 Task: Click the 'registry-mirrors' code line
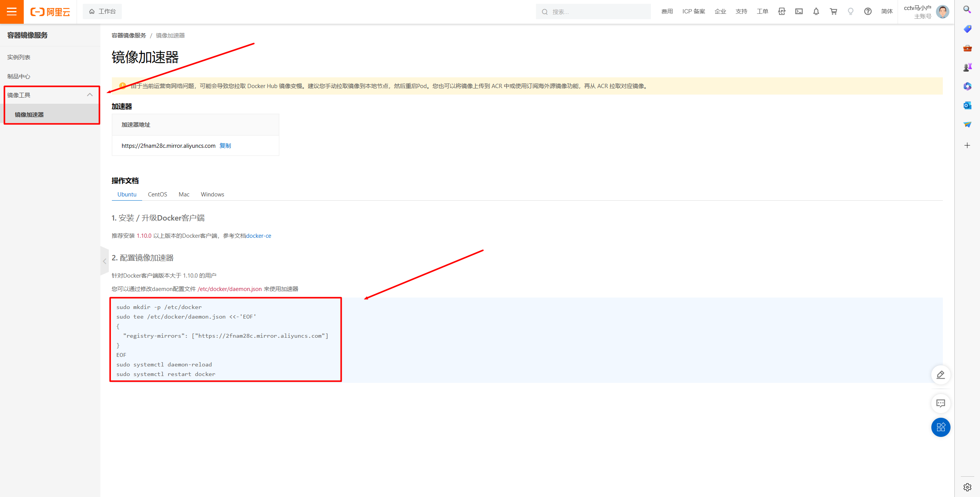[x=226, y=336]
